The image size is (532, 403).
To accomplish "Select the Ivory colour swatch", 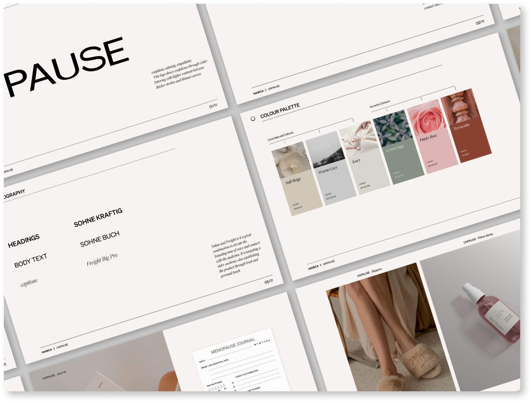I will click(369, 171).
